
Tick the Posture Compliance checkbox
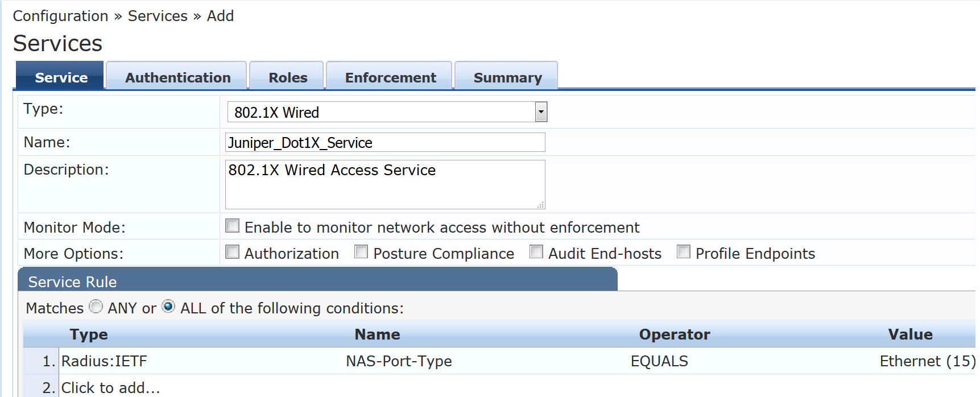pos(361,252)
